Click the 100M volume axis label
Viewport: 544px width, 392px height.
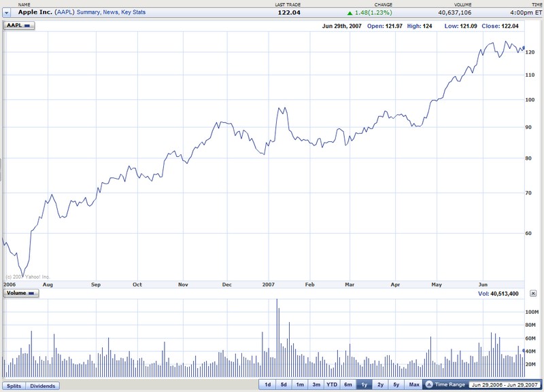532,312
